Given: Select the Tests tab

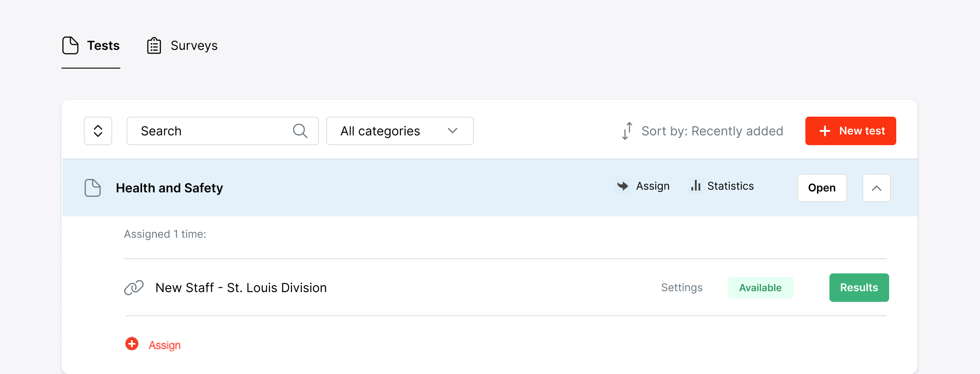Looking at the screenshot, I should click(x=103, y=45).
